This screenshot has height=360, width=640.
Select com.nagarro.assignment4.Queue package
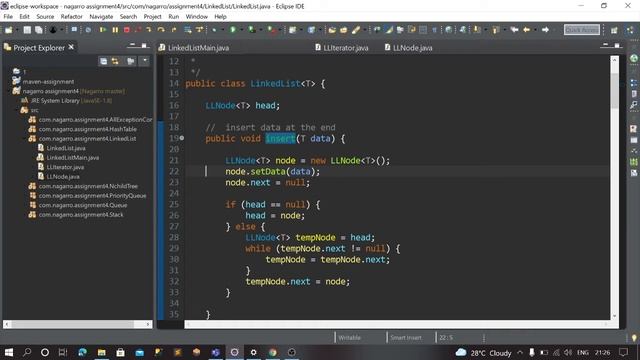tap(83, 205)
